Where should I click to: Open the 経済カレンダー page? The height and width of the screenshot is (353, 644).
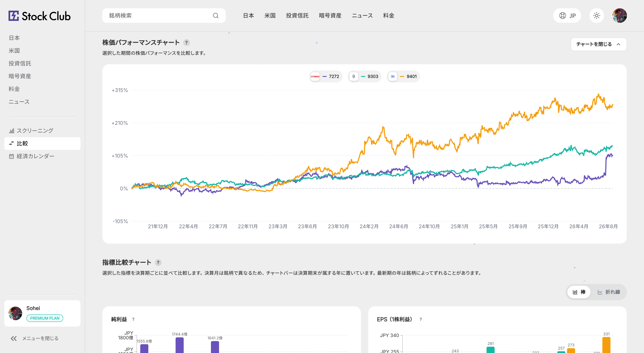click(x=42, y=156)
